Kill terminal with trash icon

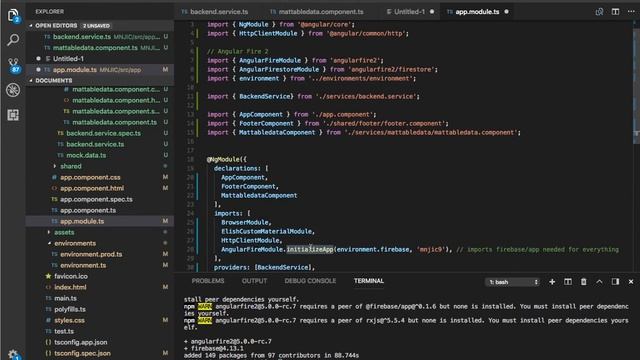pyautogui.click(x=583, y=282)
